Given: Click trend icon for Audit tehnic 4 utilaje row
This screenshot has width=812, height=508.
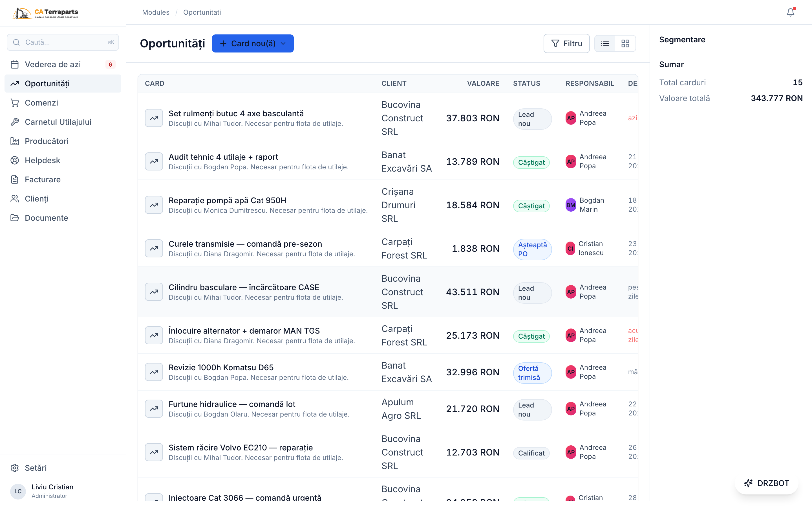Looking at the screenshot, I should coord(154,162).
